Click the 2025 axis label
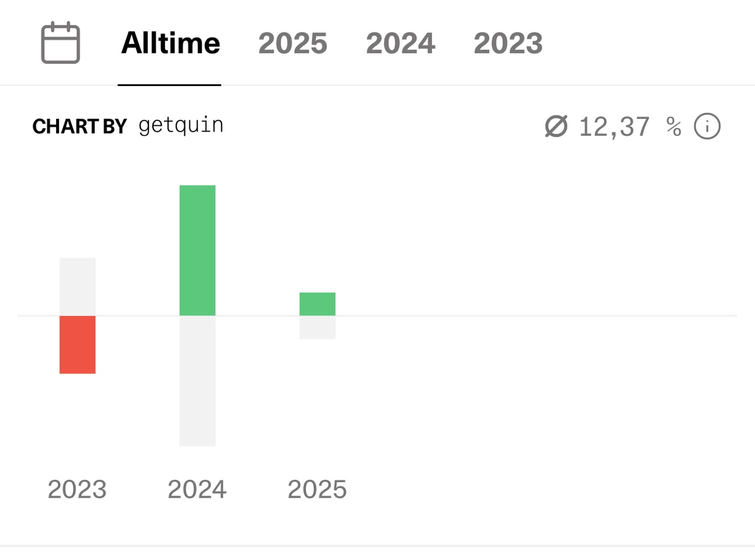This screenshot has width=755, height=560. click(x=317, y=489)
